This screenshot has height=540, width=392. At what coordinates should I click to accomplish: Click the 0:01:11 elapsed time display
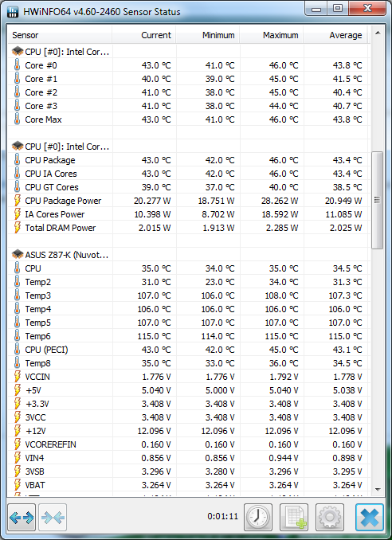(222, 516)
